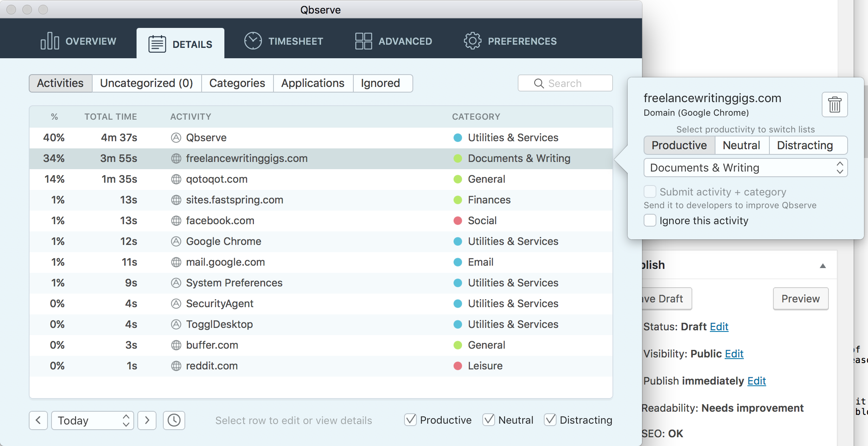Sort by CATEGORY column header

pyautogui.click(x=476, y=116)
